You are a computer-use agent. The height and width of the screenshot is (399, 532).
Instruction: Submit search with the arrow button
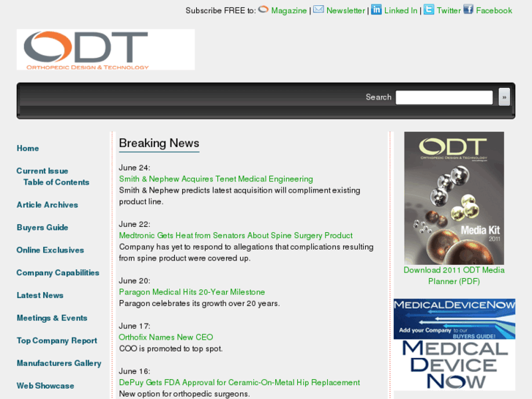[x=504, y=97]
